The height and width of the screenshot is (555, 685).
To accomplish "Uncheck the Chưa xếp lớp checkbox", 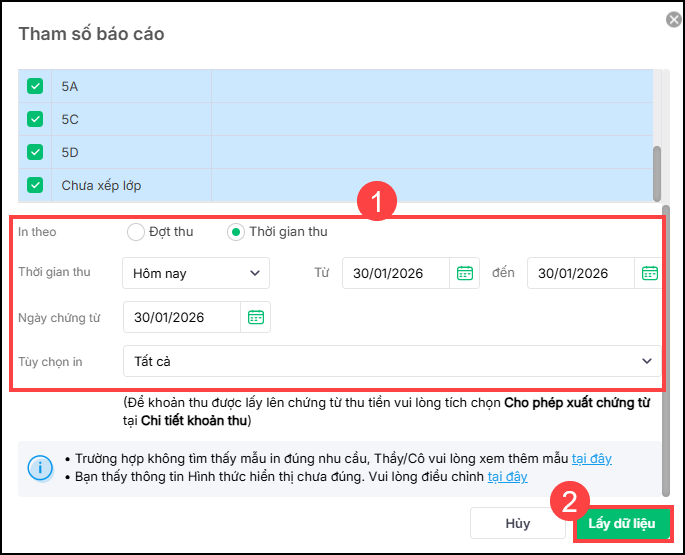I will [36, 185].
